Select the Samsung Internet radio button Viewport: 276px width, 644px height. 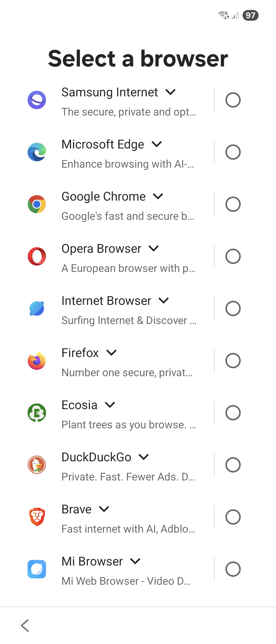[233, 100]
